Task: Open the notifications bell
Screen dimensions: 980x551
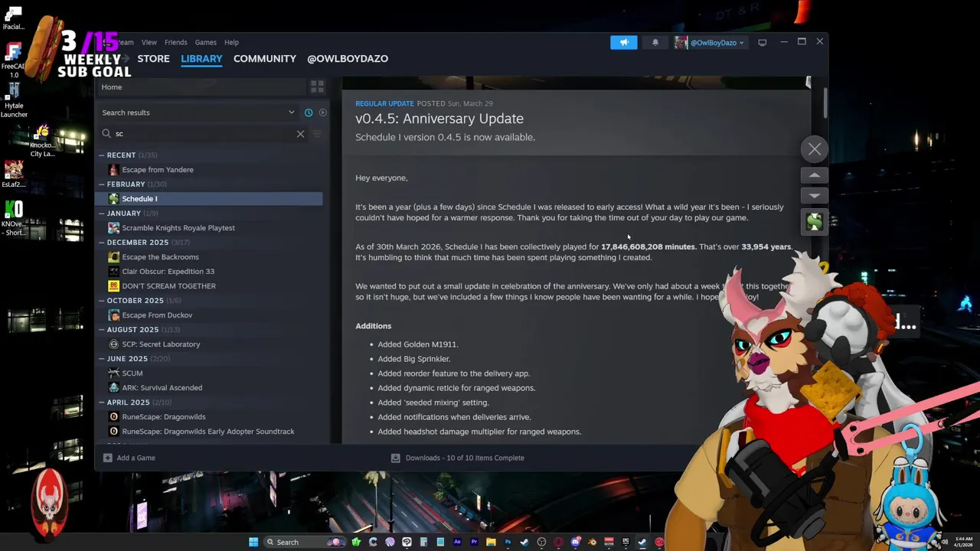Action: pos(655,43)
